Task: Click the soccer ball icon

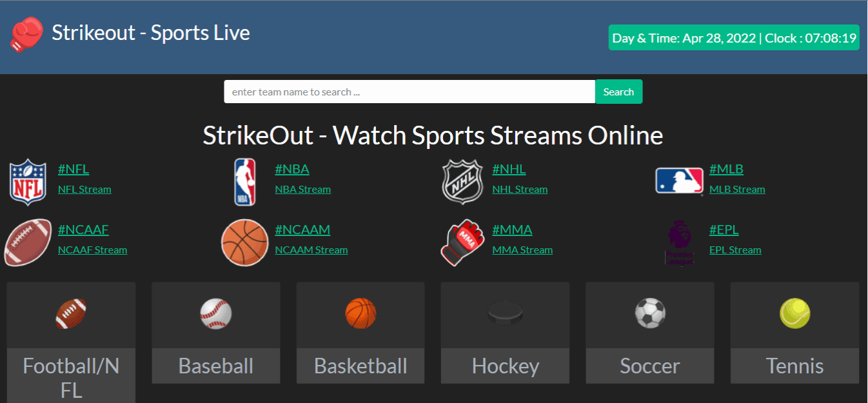Action: coord(650,313)
